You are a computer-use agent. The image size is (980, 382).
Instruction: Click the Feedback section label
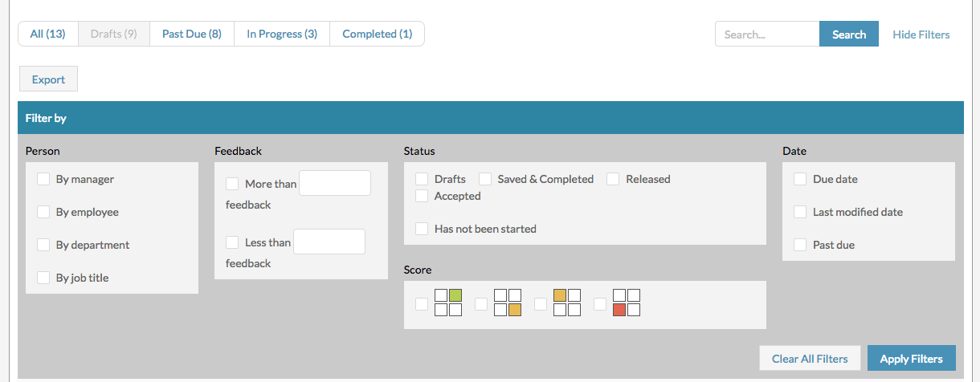239,151
